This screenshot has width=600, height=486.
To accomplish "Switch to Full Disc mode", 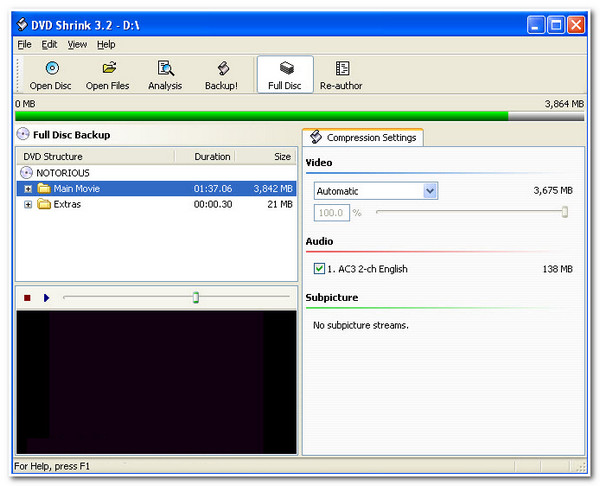I will pos(285,75).
